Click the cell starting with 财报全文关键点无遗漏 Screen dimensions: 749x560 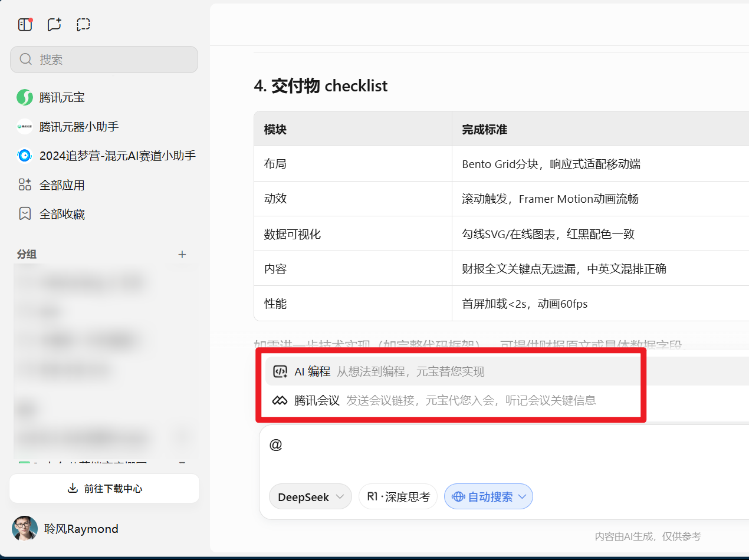coord(600,269)
